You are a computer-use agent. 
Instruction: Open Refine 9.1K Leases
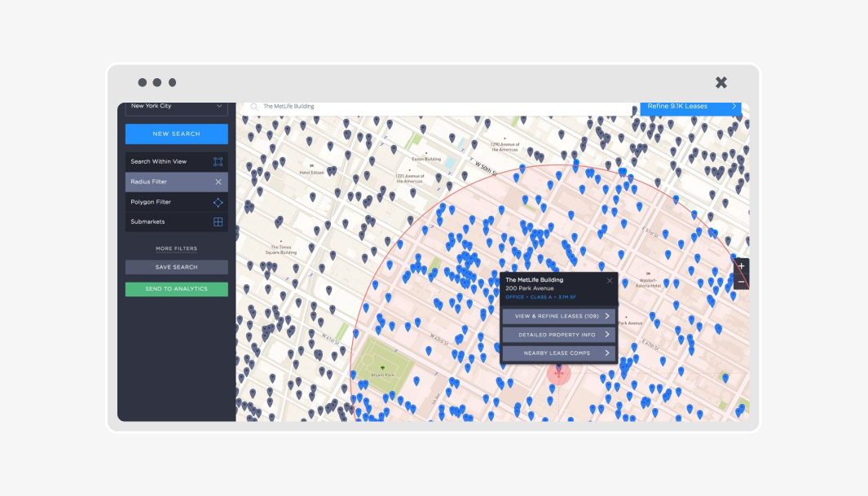691,108
